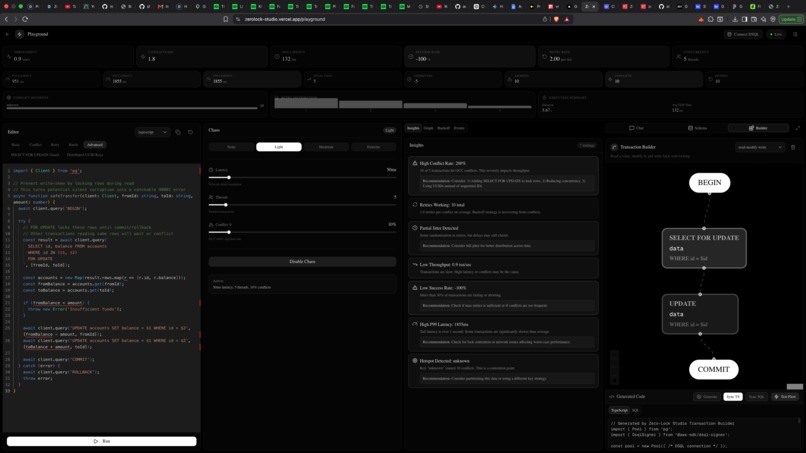
Task: Reset editor code with the refresh icon
Action: [190, 132]
